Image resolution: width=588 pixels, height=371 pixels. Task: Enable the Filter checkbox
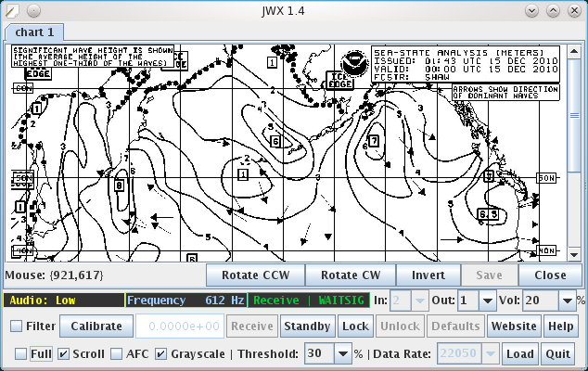(17, 326)
